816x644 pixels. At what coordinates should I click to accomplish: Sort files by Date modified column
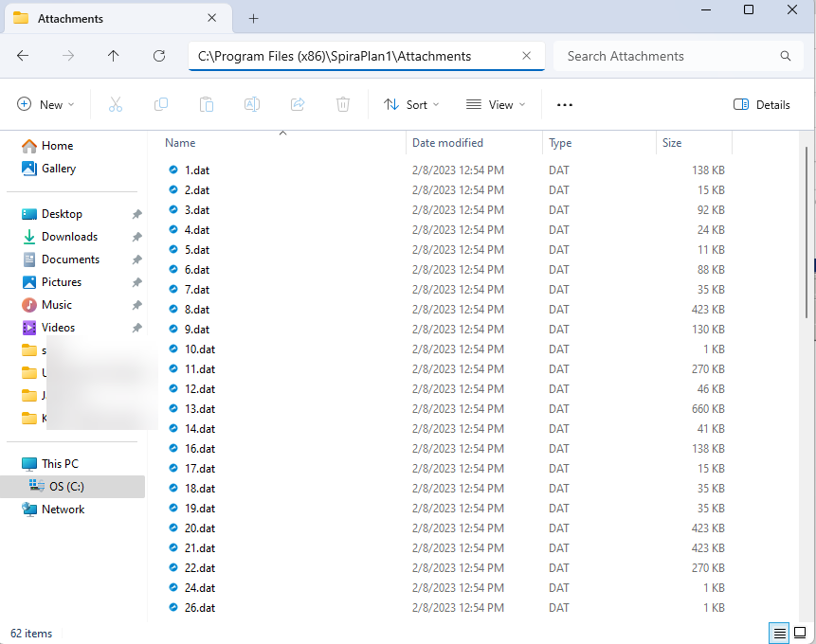(x=447, y=143)
